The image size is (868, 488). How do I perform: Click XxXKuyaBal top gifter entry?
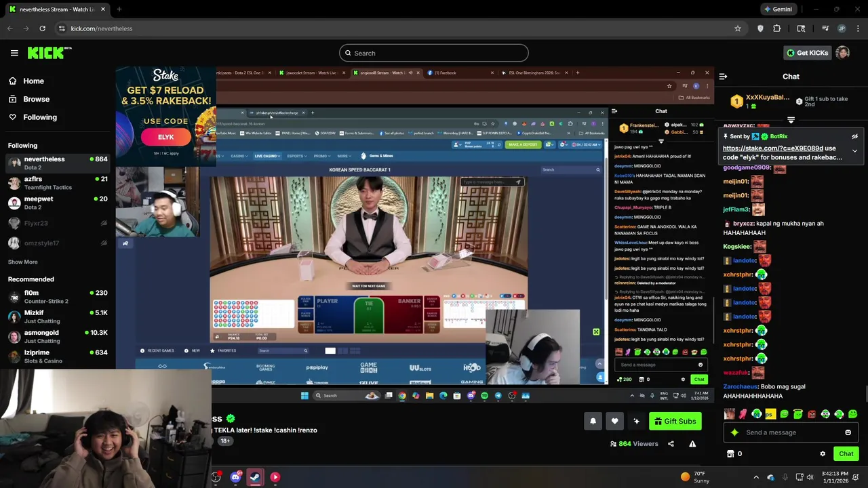tap(759, 102)
